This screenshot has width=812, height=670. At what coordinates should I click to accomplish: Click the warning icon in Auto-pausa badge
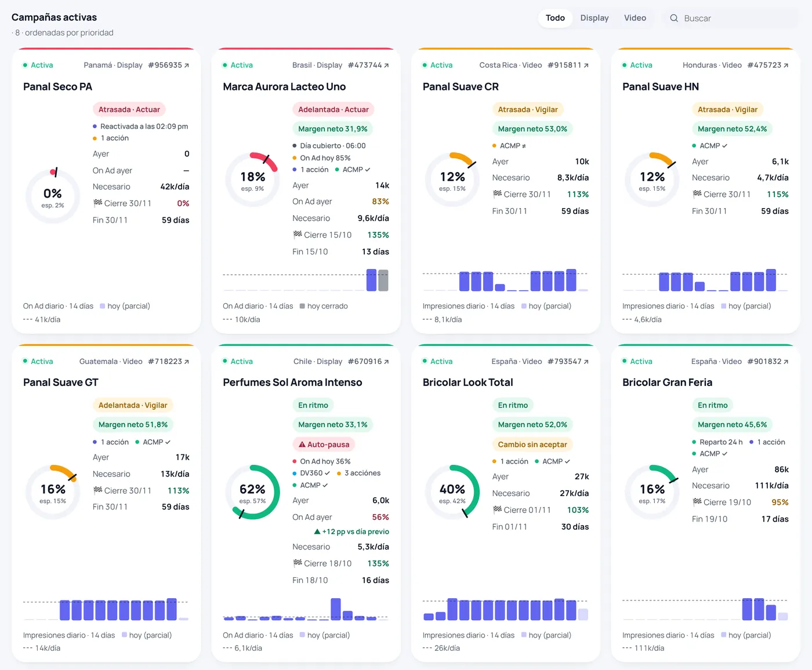(302, 445)
